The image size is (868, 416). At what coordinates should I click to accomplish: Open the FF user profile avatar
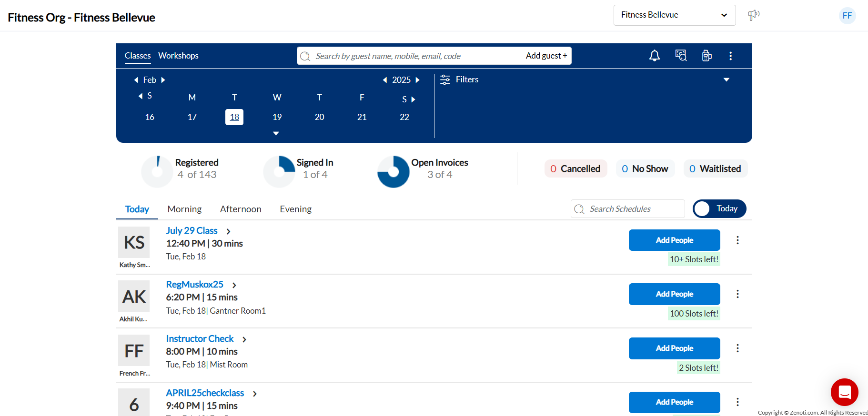coord(847,15)
